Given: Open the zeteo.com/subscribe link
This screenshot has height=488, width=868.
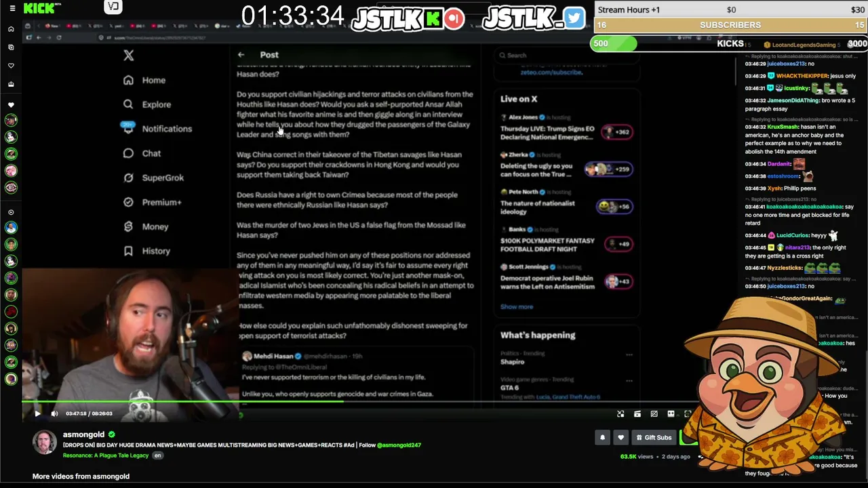Looking at the screenshot, I should point(551,72).
